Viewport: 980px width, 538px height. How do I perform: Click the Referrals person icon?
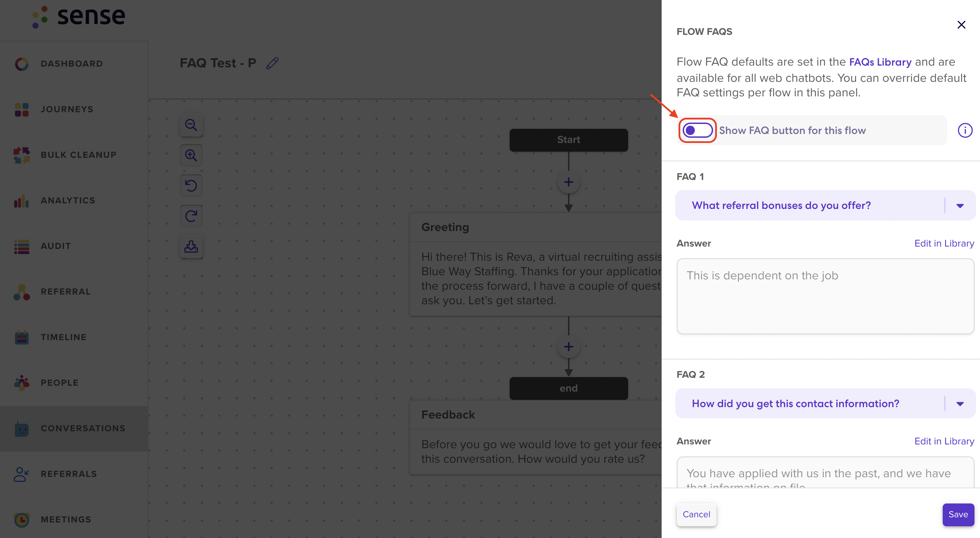[22, 474]
